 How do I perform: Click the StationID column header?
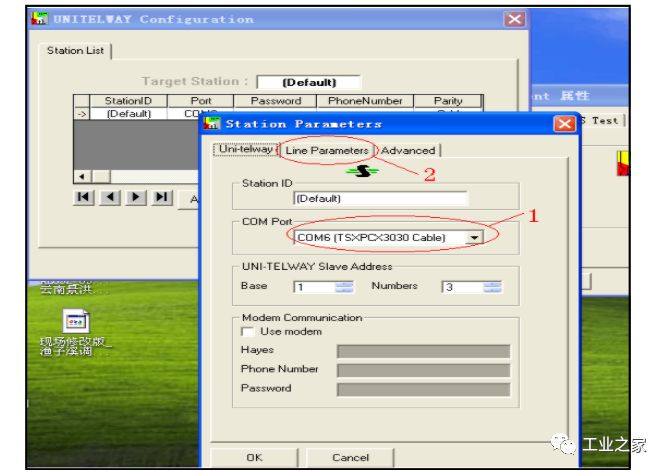[128, 101]
